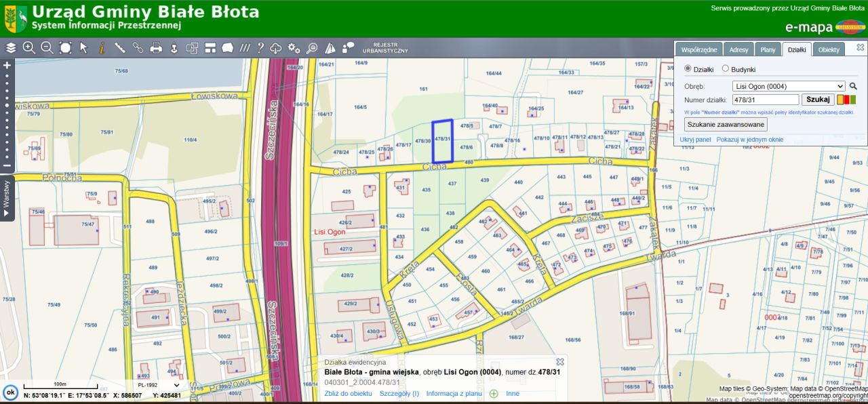This screenshot has height=404, width=868.
Task: Click the print map icon
Action: click(x=156, y=47)
